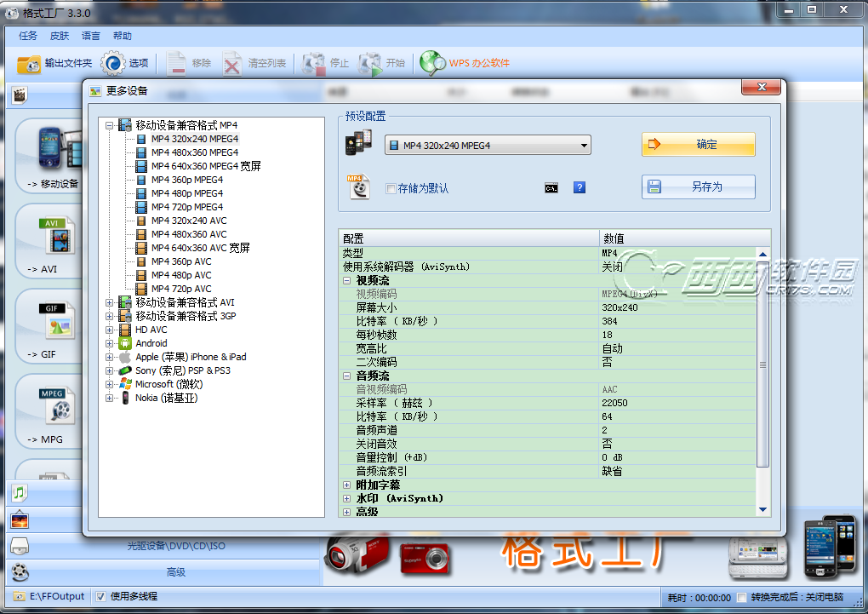Screen dimensions: 868x614
Task: Open the optical drive DVD/CD icon
Action: point(20,547)
